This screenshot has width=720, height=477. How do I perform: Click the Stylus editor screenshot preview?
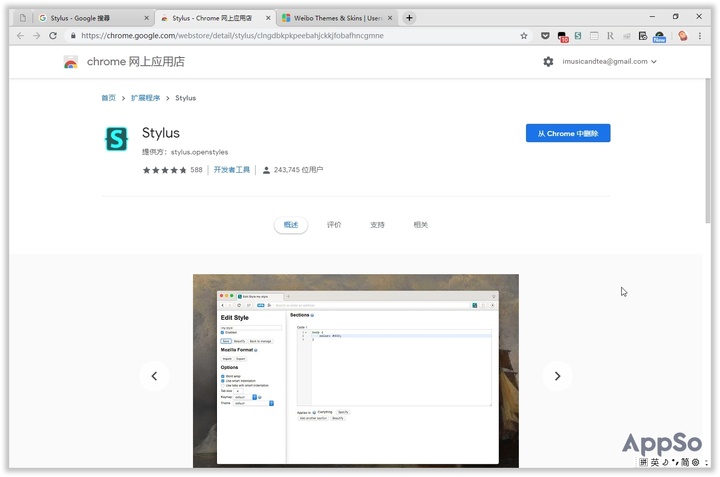(x=356, y=371)
